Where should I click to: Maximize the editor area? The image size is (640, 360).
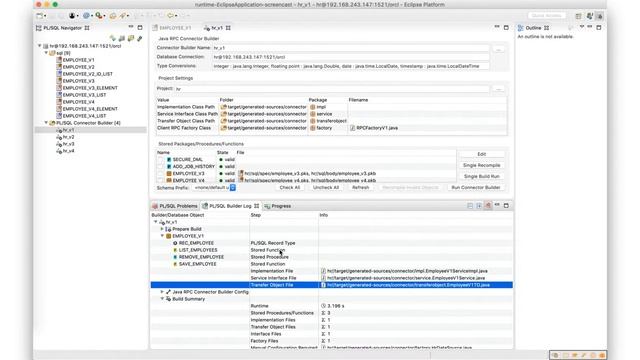tap(506, 27)
